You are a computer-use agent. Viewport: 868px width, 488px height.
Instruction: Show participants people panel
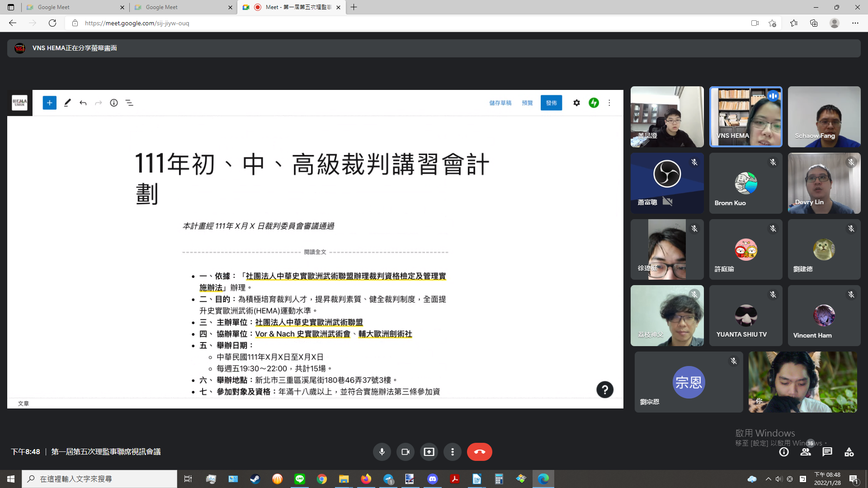[806, 452]
